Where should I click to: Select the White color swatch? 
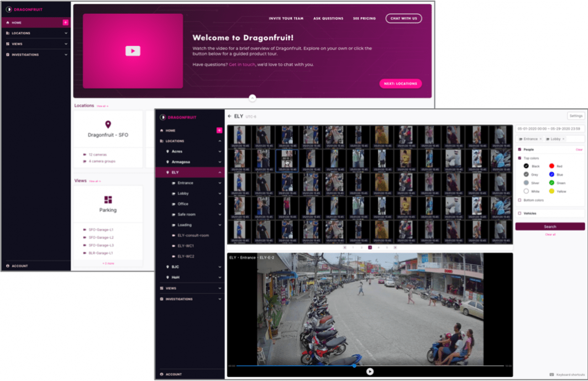pyautogui.click(x=526, y=191)
